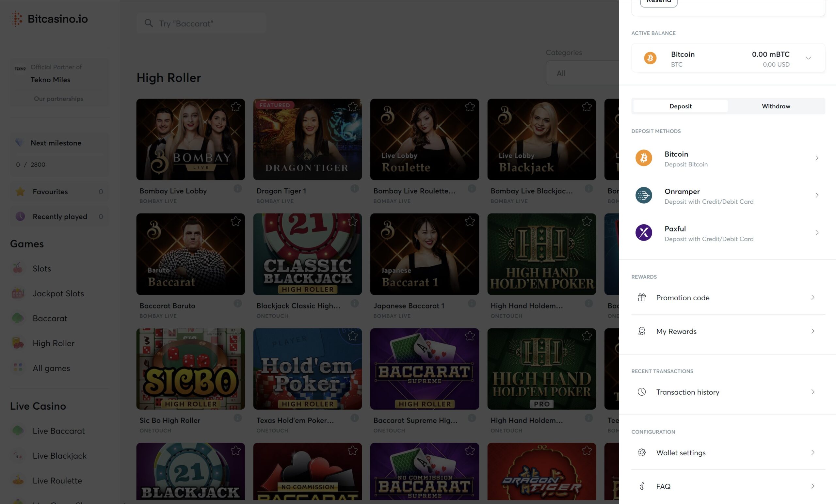Toggle favourite star on Baccarat Supreme High Roller
The height and width of the screenshot is (504, 836).
click(x=470, y=336)
